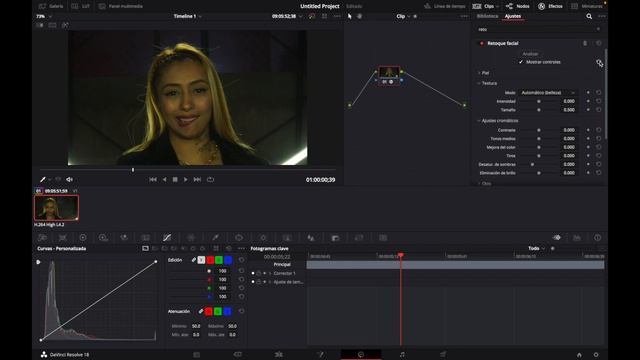Open the Modo dropdown Automático (belleza)
Image resolution: width=640 pixels, height=360 pixels.
coord(547,93)
